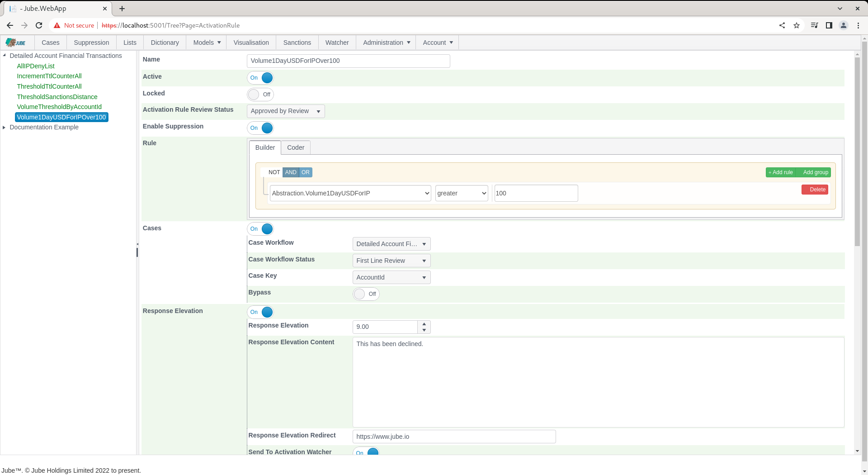Open the Watcher menu item
Viewport: 868px width, 475px height.
(337, 43)
